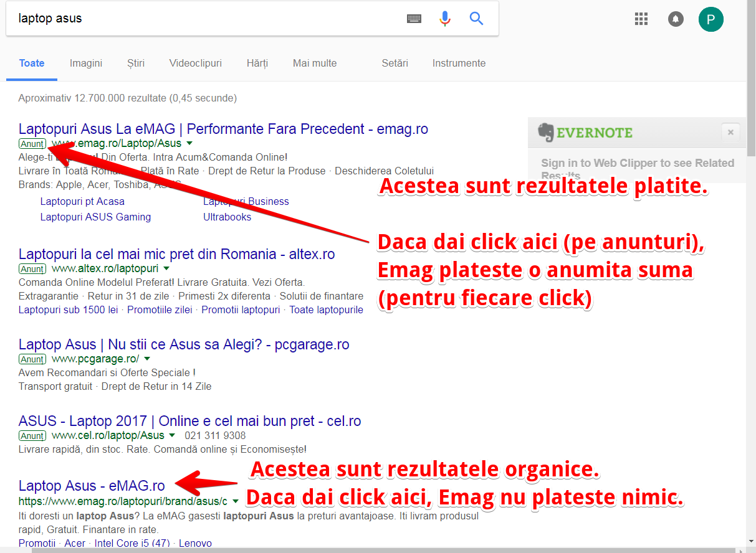Open 'Laptopuri sub 1500 lei' link
This screenshot has height=553, width=756.
69,310
